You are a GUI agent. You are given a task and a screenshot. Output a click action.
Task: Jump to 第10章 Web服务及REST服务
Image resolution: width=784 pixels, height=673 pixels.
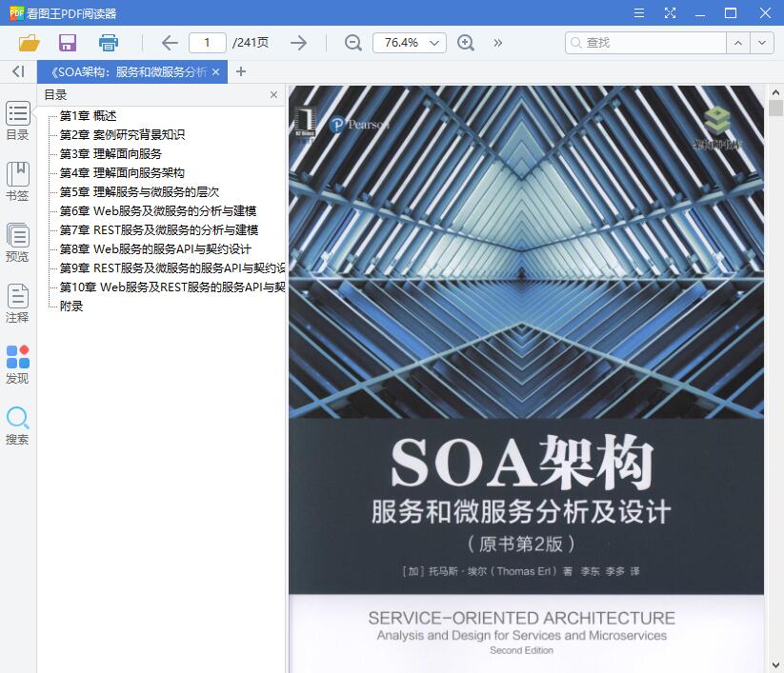(x=172, y=287)
